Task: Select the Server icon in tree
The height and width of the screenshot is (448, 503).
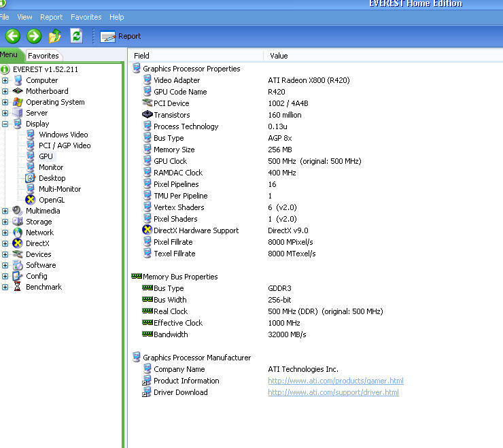Action: (x=18, y=113)
